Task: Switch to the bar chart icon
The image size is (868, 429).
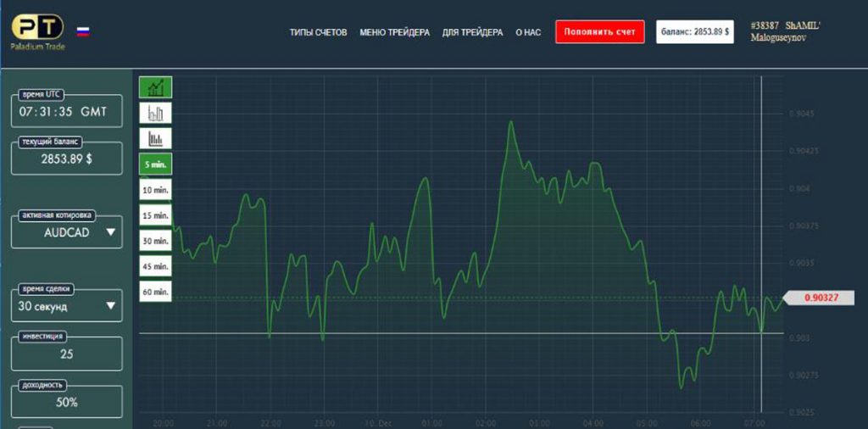Action: click(x=155, y=138)
